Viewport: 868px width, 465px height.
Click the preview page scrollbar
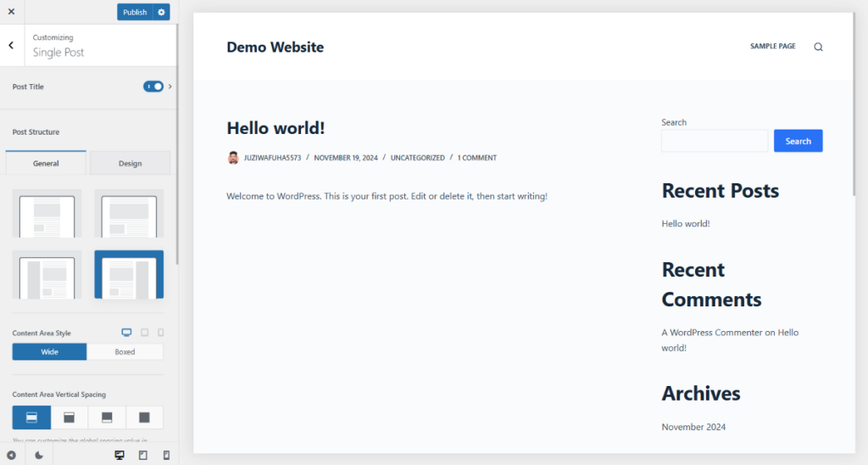(x=854, y=104)
